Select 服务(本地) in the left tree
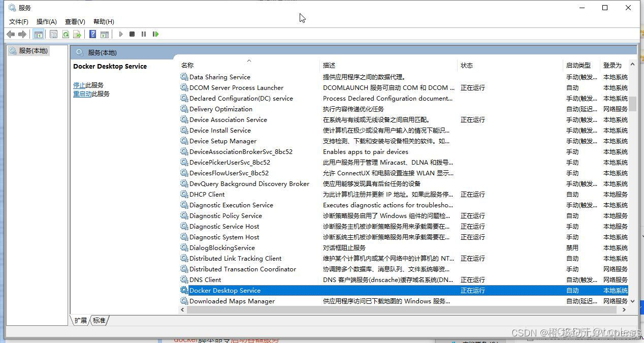 point(34,50)
